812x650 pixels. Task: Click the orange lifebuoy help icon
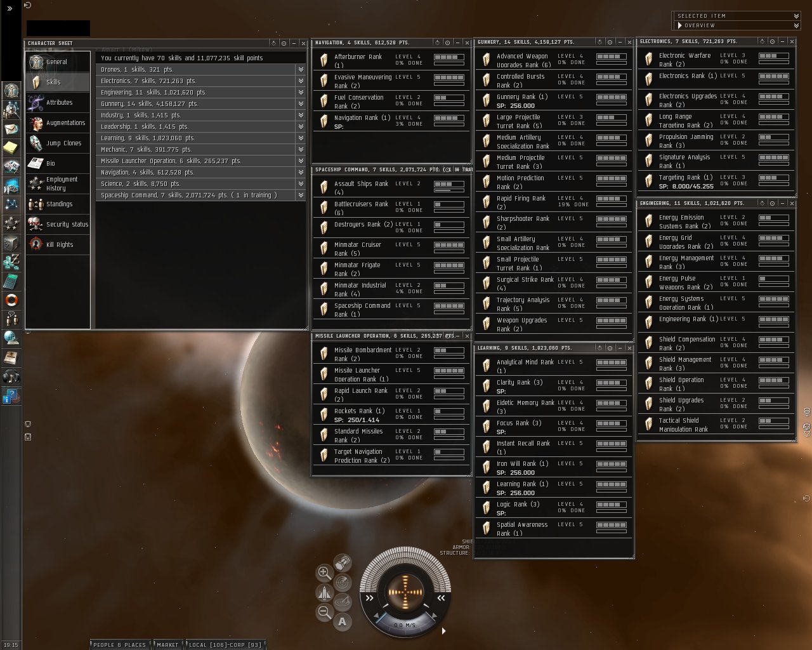click(11, 300)
